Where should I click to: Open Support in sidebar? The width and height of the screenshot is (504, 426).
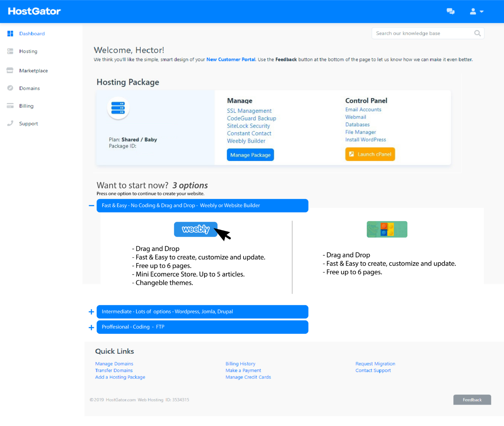tap(29, 124)
